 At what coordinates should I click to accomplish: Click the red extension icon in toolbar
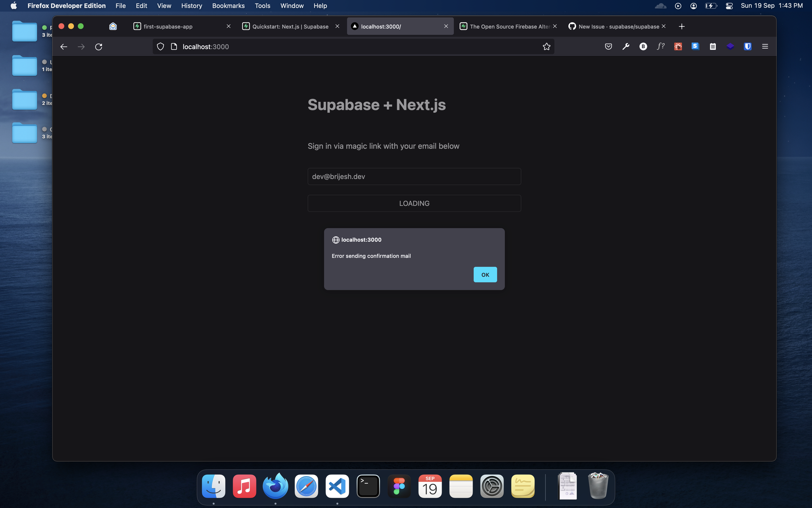click(678, 47)
